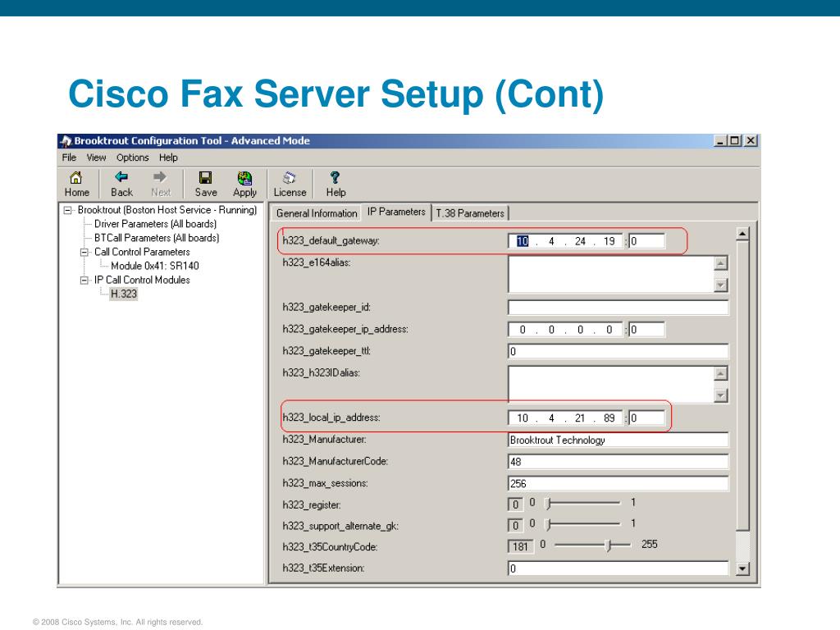Click Brooktrout app icon in title bar
This screenshot has width=840, height=630.
[66, 141]
